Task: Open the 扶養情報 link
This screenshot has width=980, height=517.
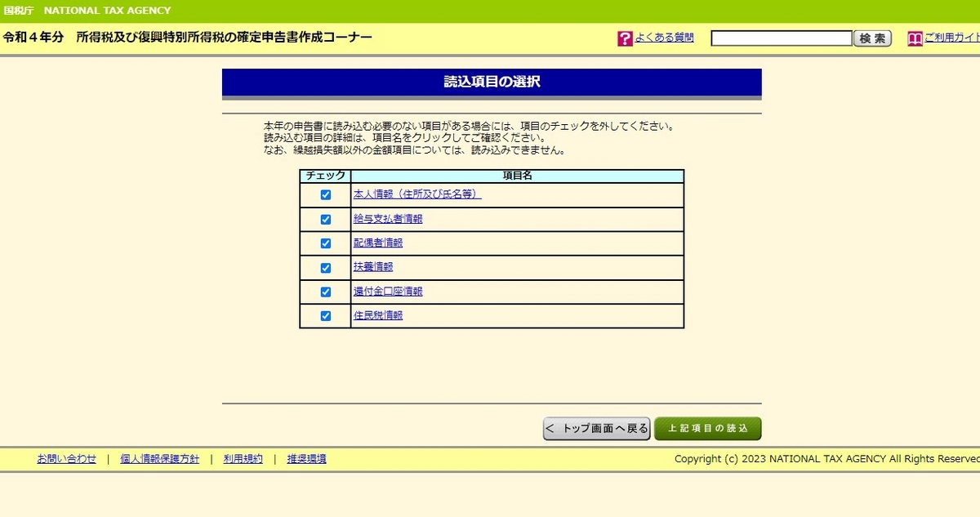Action: [373, 267]
